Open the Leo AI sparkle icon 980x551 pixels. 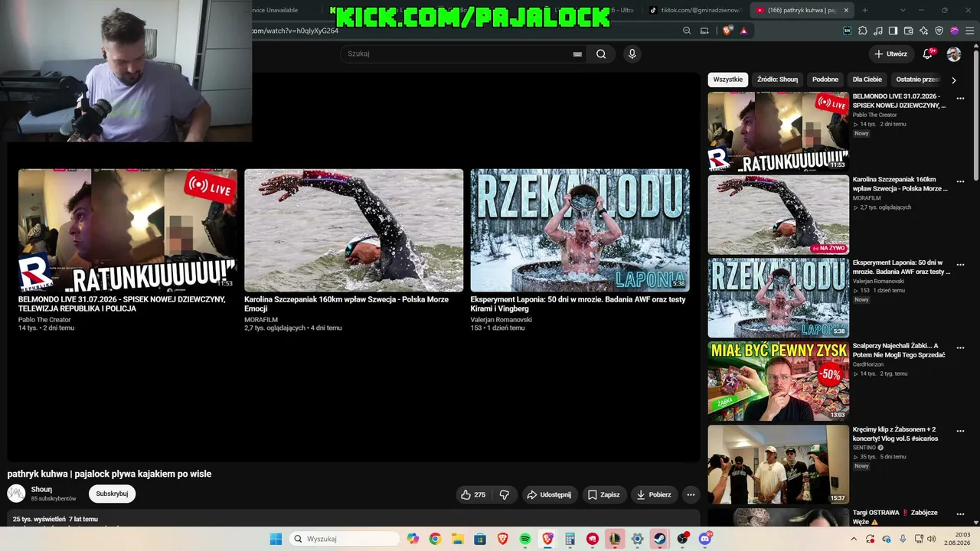924,31
